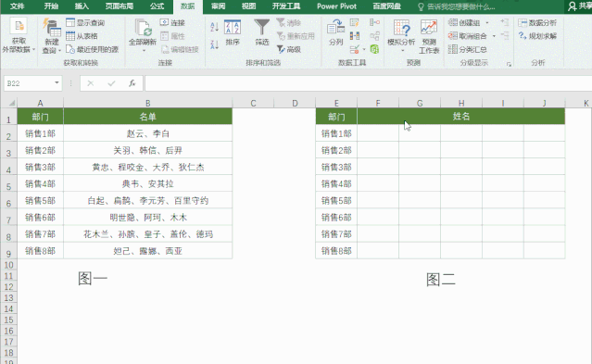Click the New Query (新建查询) icon

coord(52,28)
